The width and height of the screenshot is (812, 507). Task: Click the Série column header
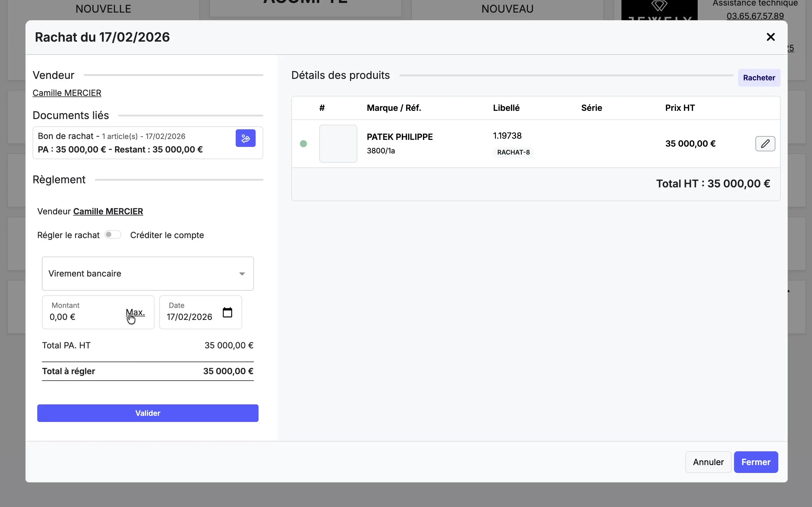592,108
